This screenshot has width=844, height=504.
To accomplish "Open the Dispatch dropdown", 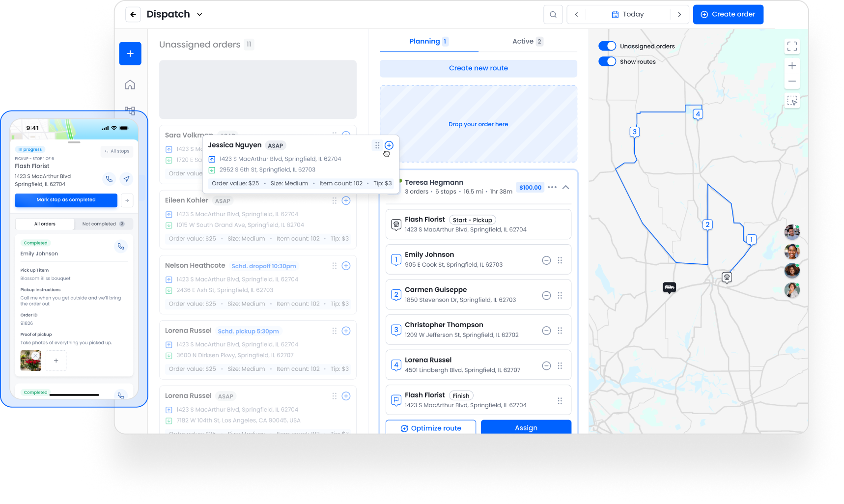I will tap(199, 14).
